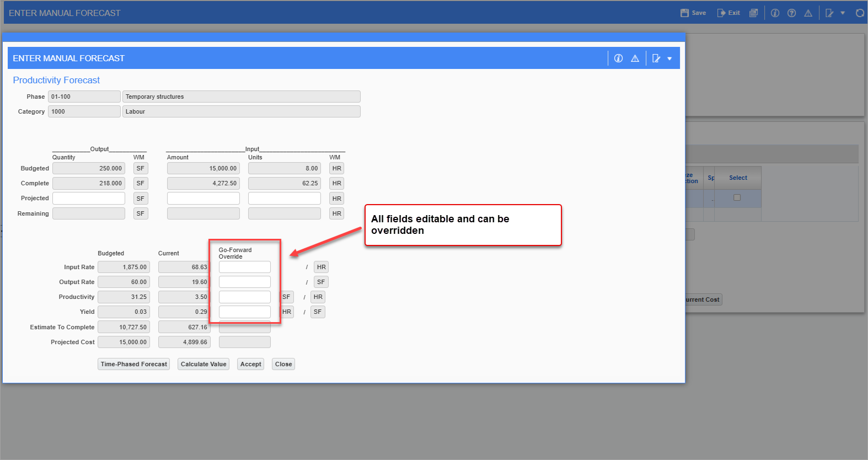Toggle the Select checkbox in background table

(x=737, y=197)
